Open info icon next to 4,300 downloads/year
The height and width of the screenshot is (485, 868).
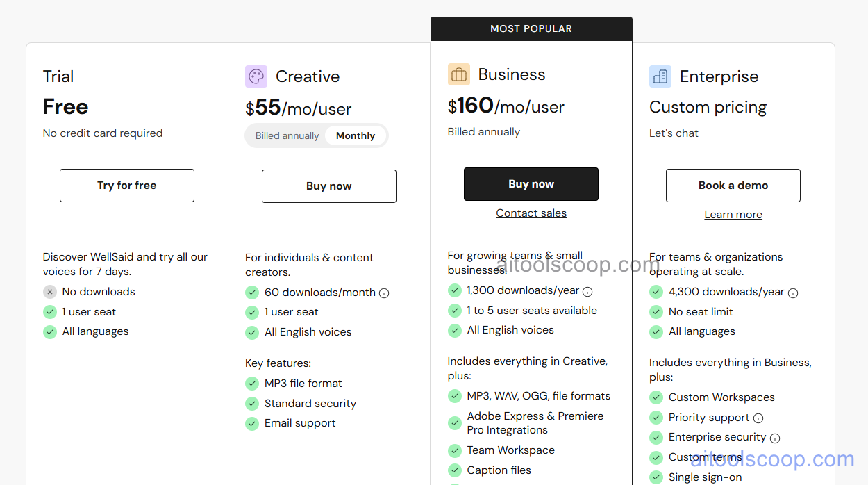(793, 293)
